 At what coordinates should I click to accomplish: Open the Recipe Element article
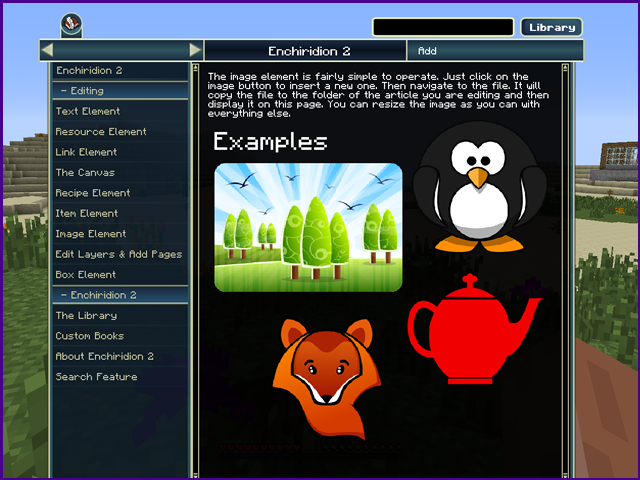(x=93, y=193)
